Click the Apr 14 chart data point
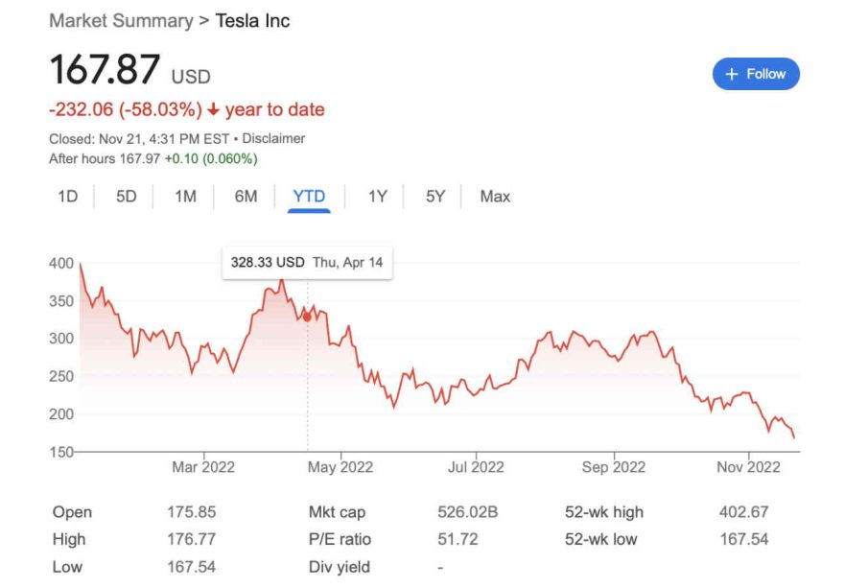868x588 pixels. point(307,316)
